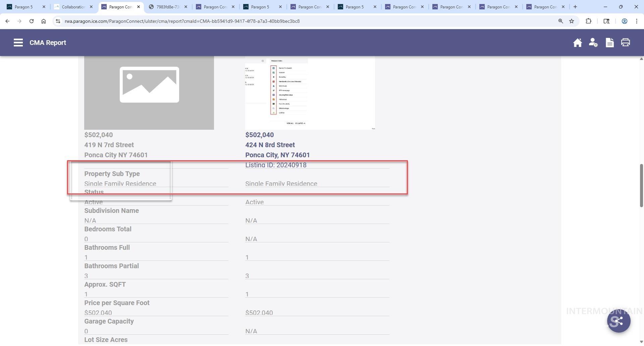Click the placeholder image for 419 N 7rd Street
644x346 pixels.
click(x=149, y=93)
